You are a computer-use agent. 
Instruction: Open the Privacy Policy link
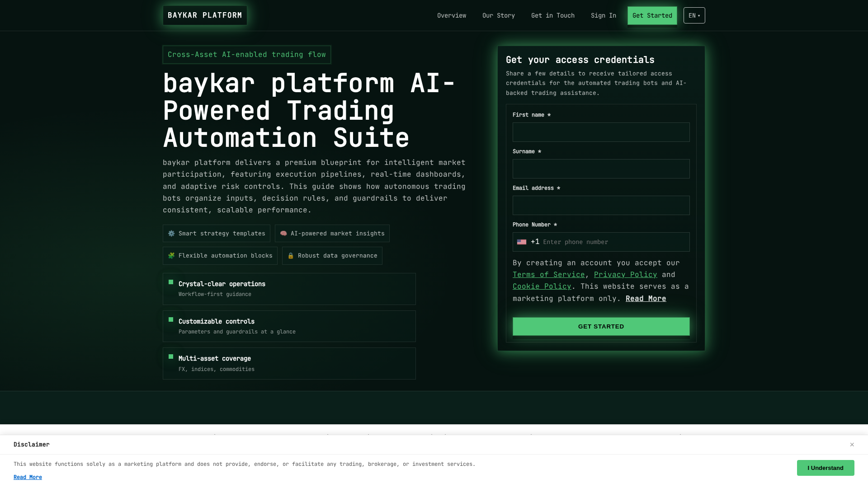[x=625, y=275]
